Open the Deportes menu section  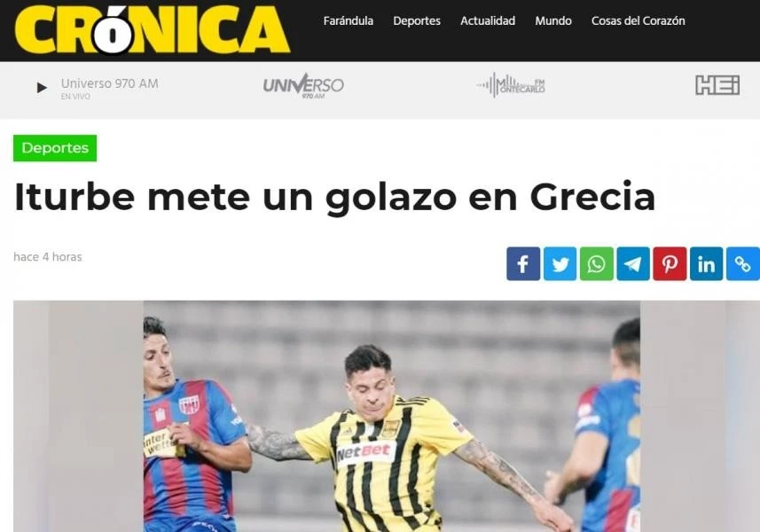pos(417,20)
